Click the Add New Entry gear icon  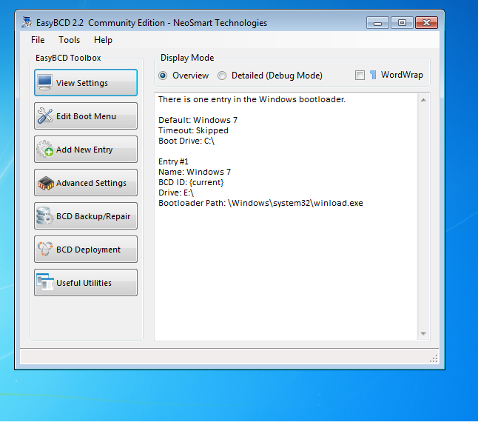point(45,149)
